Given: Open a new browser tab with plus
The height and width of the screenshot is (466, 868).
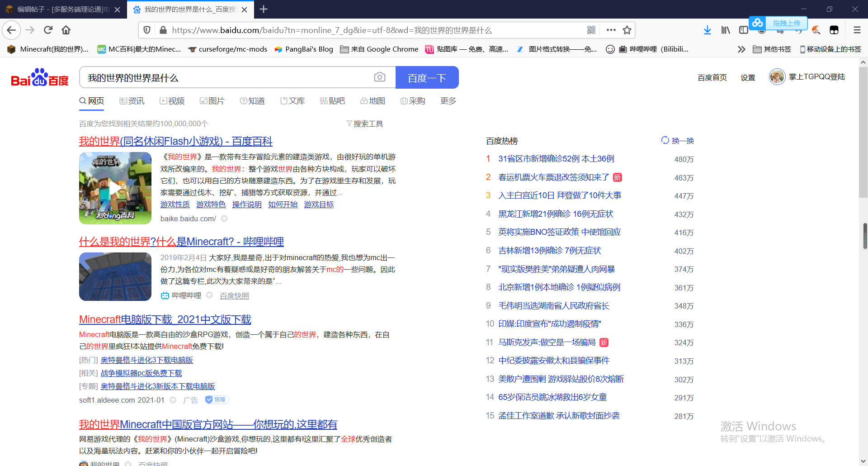Looking at the screenshot, I should click(x=264, y=9).
